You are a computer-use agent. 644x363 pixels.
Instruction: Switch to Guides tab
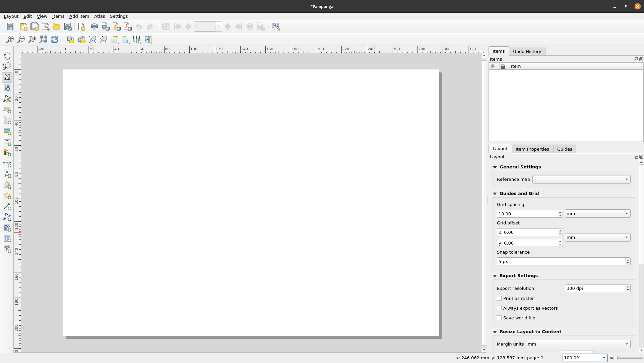pyautogui.click(x=565, y=149)
